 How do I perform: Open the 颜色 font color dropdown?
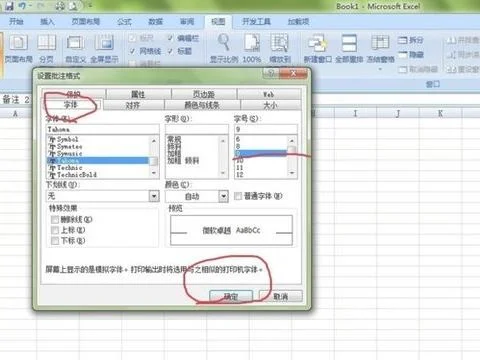(x=224, y=196)
